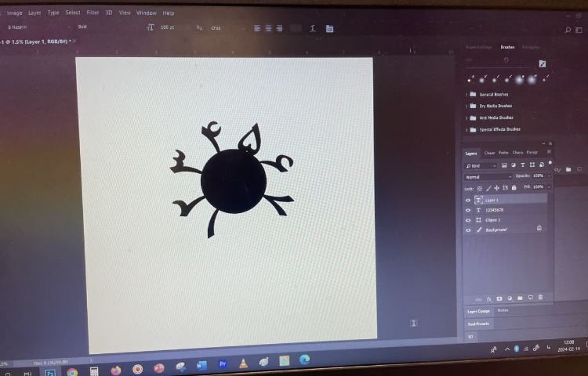Toggle visibility of the Ellipse 1 layer
This screenshot has width=588, height=376.
click(x=469, y=220)
